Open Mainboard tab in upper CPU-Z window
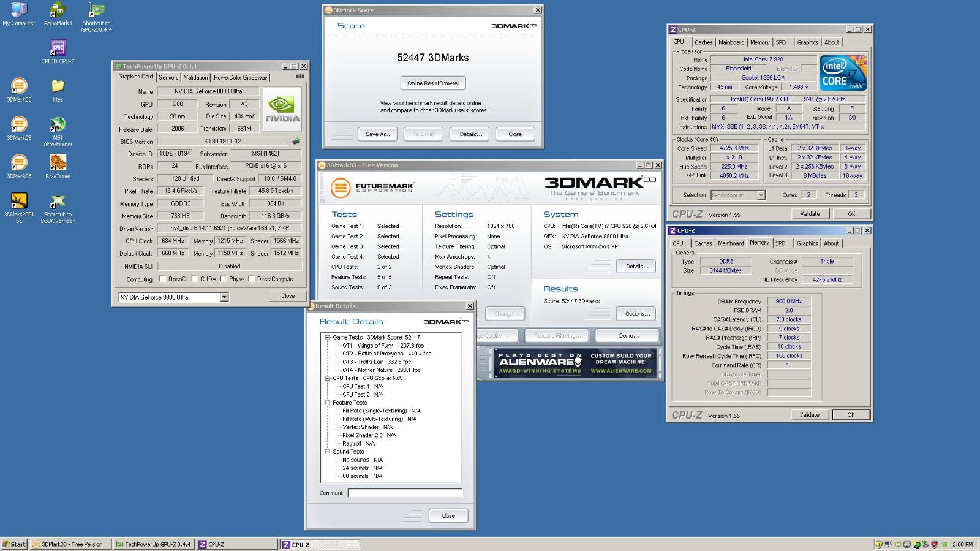This screenshot has height=551, width=980. pos(731,43)
